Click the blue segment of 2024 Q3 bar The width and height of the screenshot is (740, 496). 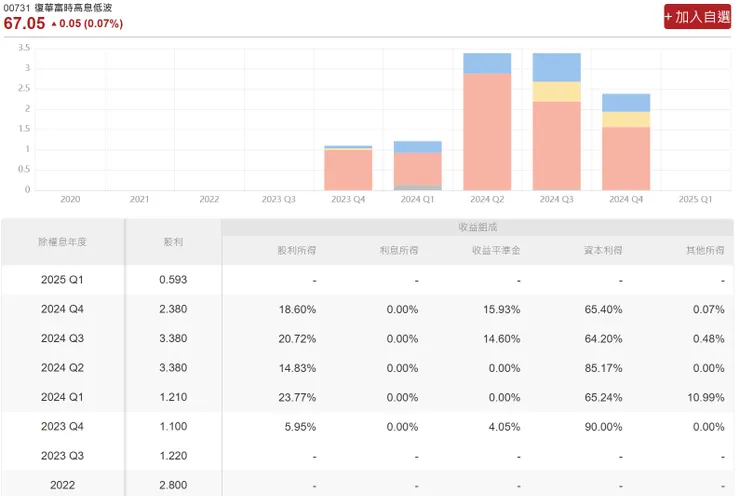point(556,67)
